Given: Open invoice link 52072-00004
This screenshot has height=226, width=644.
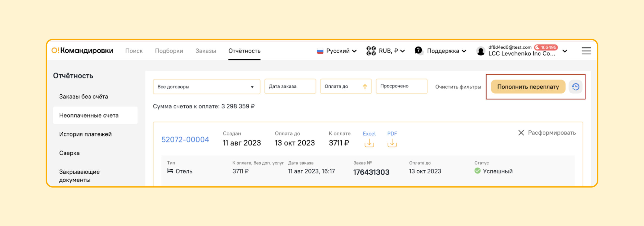Looking at the screenshot, I should (x=185, y=139).
